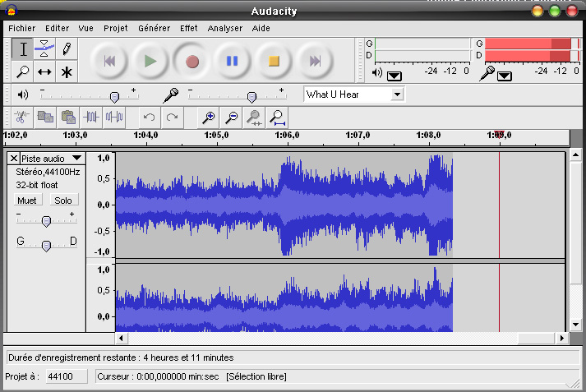Open the Analyser menu

point(225,29)
